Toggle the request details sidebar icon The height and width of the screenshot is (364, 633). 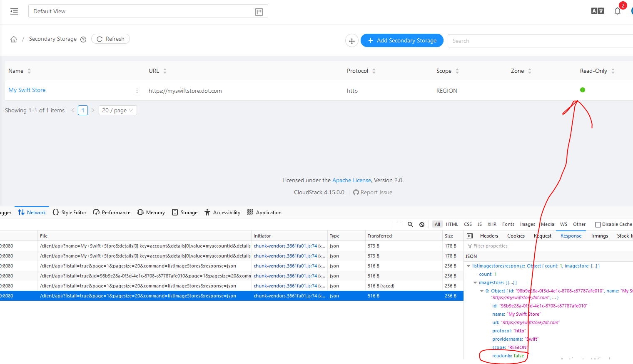click(x=470, y=236)
